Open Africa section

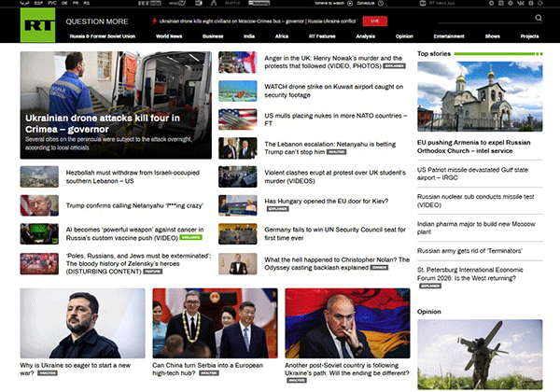[x=282, y=36]
